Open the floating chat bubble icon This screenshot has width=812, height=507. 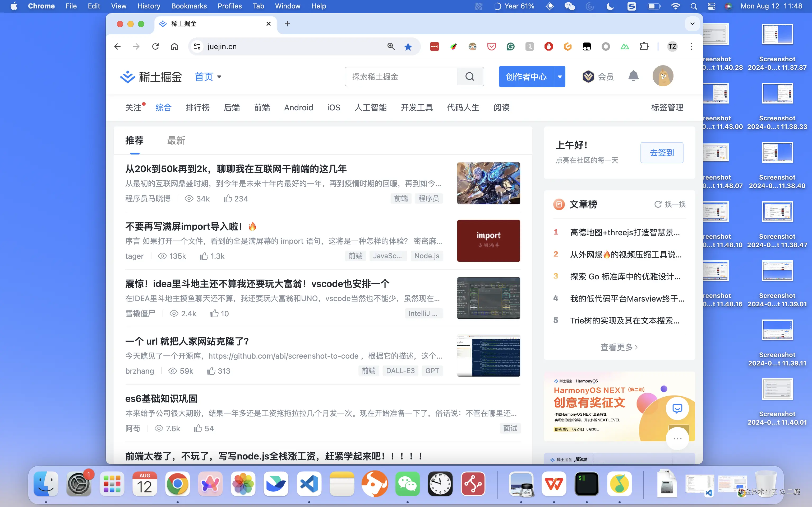(677, 409)
